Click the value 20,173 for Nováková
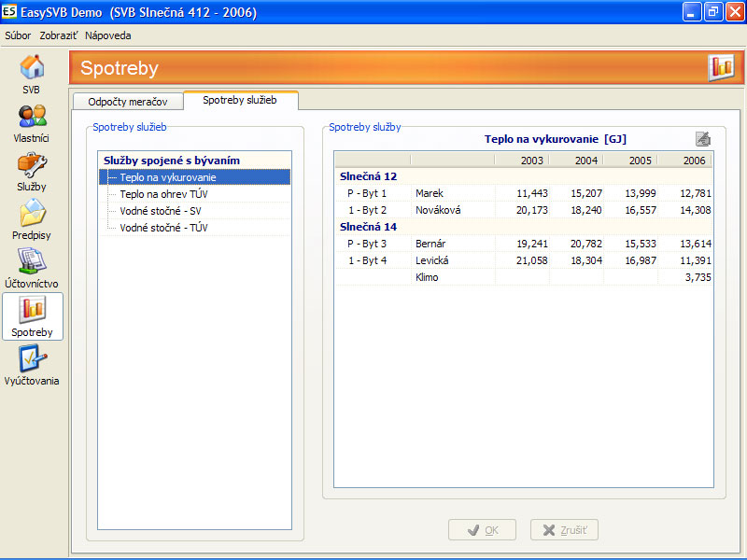This screenshot has height=560, width=747. click(532, 210)
